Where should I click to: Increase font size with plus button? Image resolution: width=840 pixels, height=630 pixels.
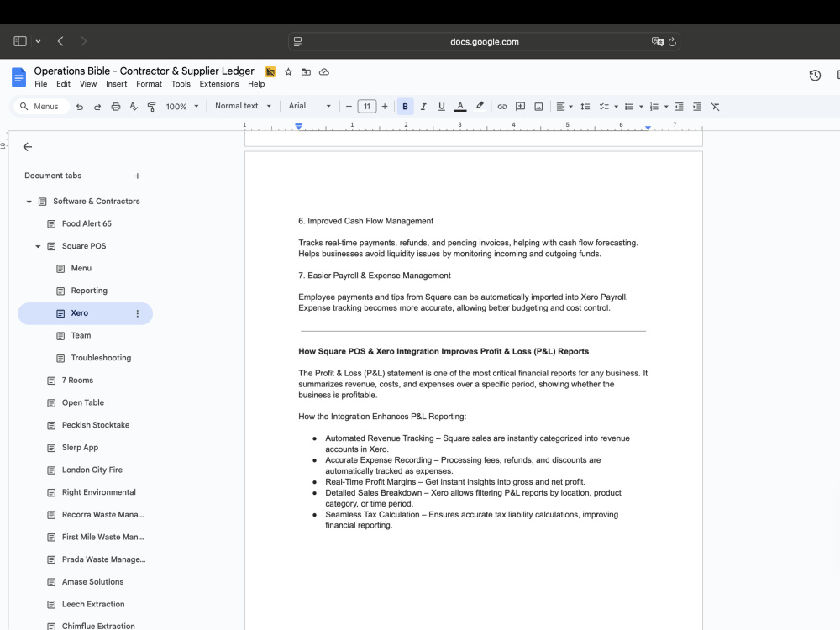point(385,107)
